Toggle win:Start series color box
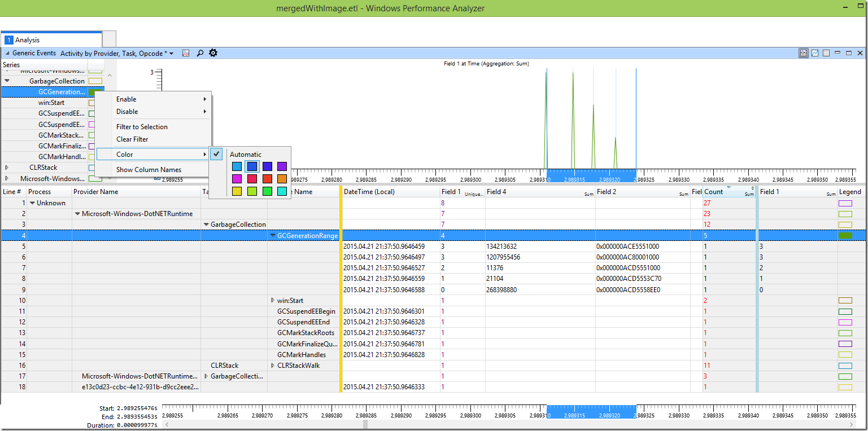The height and width of the screenshot is (431, 868). pos(91,103)
